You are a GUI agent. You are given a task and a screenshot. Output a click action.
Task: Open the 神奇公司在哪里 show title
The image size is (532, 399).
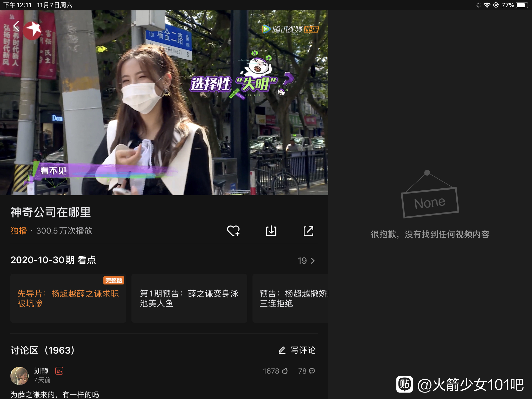[51, 212]
